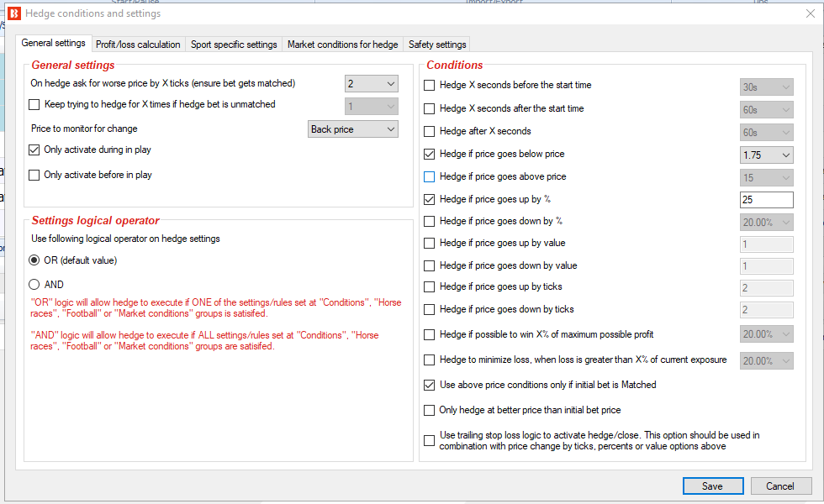Enable Hedge X seconds after the start time
824x504 pixels.
430,108
